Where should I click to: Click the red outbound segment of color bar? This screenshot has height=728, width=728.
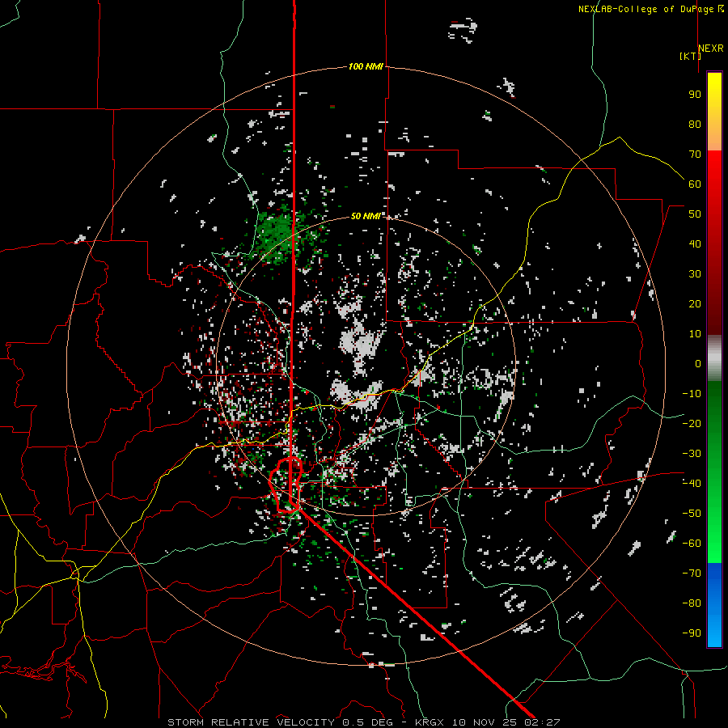click(x=714, y=243)
